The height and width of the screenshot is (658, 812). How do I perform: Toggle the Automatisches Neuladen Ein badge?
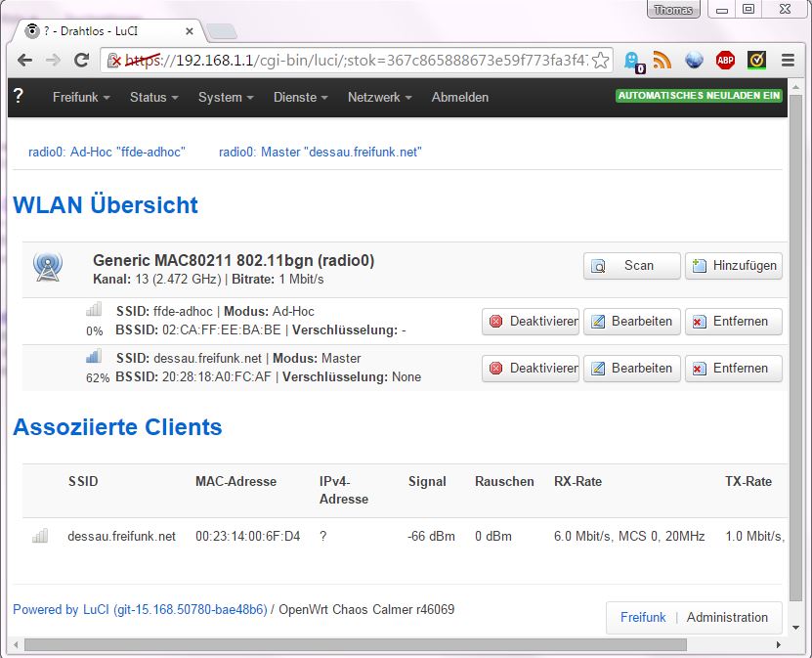point(699,96)
